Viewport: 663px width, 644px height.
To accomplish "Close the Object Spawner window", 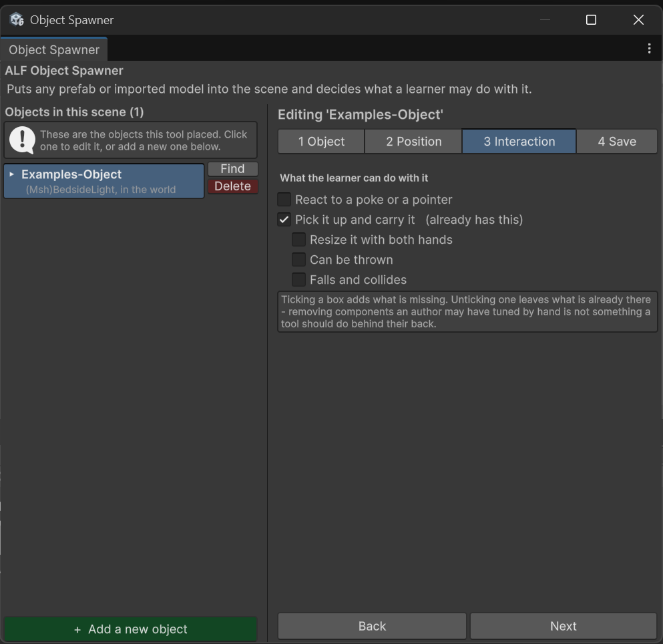I will coord(638,20).
